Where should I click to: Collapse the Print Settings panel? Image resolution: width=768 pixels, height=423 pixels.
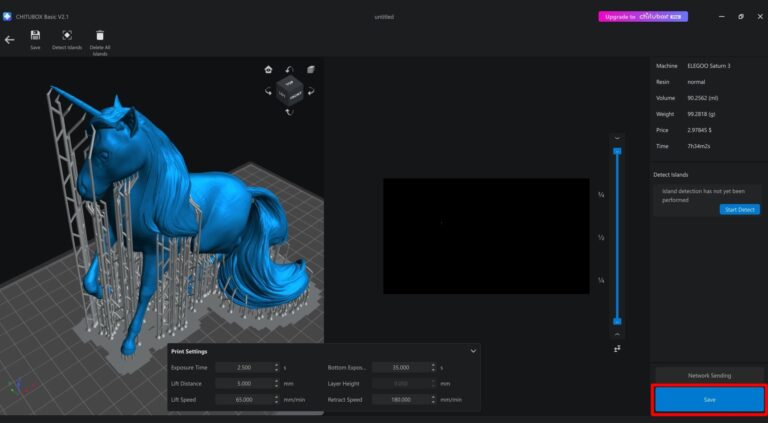(x=473, y=351)
